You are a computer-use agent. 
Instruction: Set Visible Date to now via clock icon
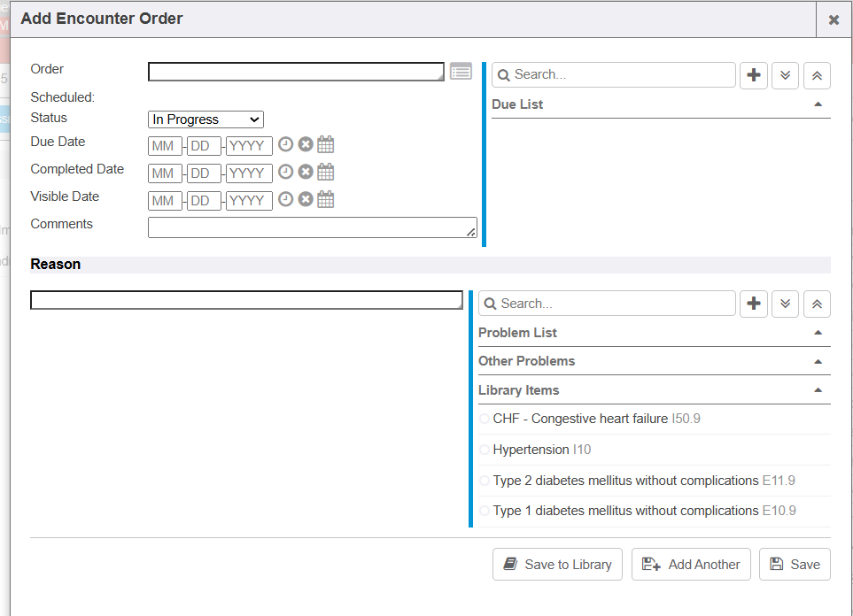tap(285, 200)
